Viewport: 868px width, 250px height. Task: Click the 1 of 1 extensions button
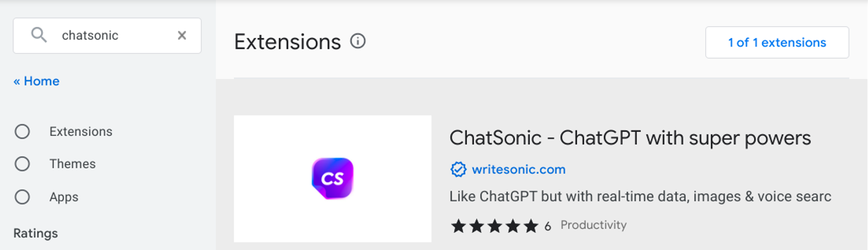point(777,42)
